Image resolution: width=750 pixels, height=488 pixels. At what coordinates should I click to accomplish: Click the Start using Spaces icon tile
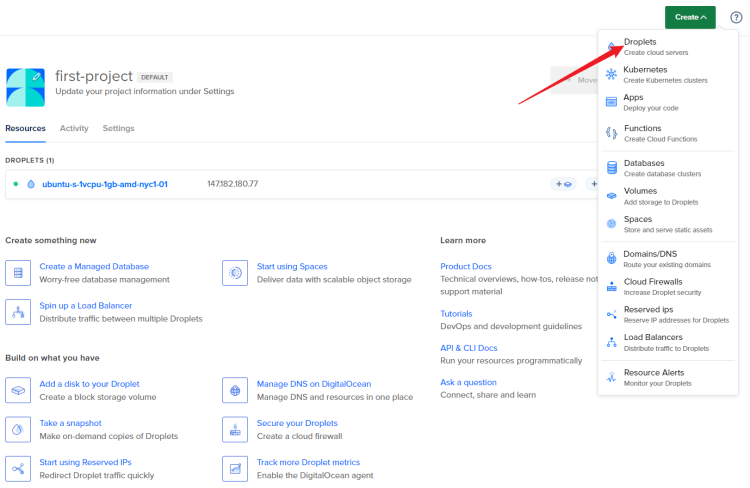tap(235, 273)
